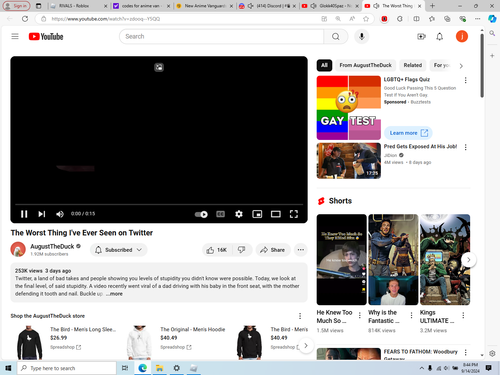Open the YouTube hamburger guide menu
The width and height of the screenshot is (500, 375).
pos(15,36)
